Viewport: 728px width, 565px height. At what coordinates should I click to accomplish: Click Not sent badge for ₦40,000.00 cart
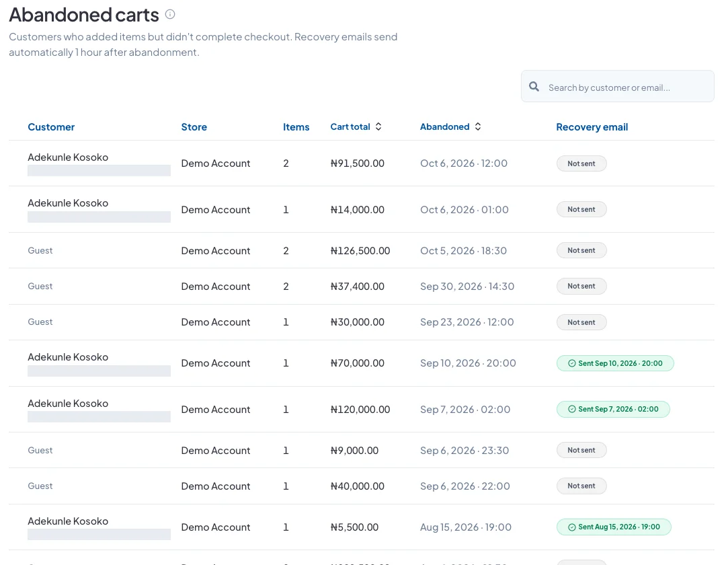(x=581, y=486)
